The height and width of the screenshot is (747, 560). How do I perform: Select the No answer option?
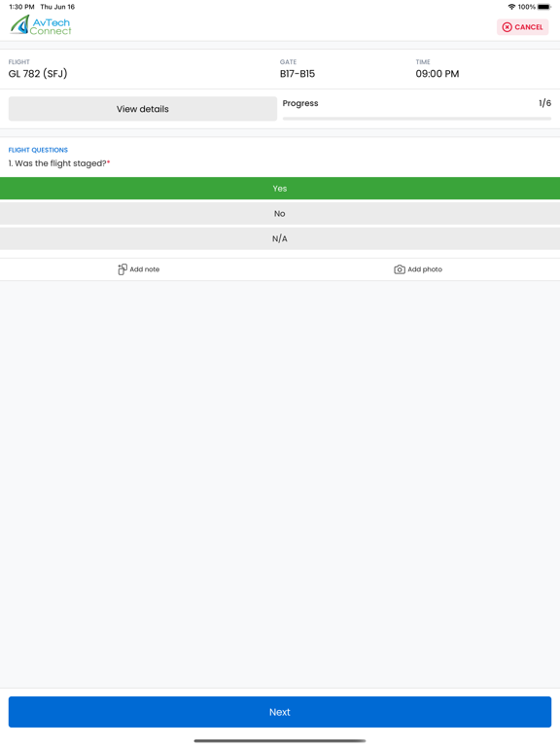(280, 213)
